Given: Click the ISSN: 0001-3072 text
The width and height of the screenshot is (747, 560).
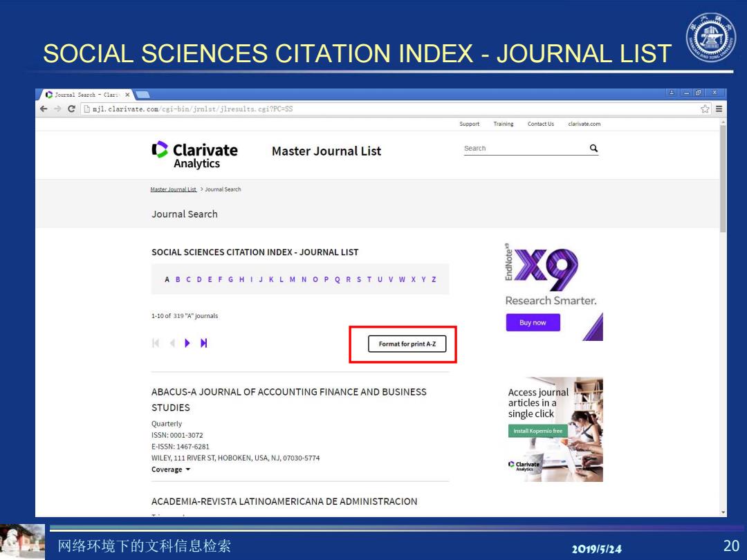Looking at the screenshot, I should 177,436.
